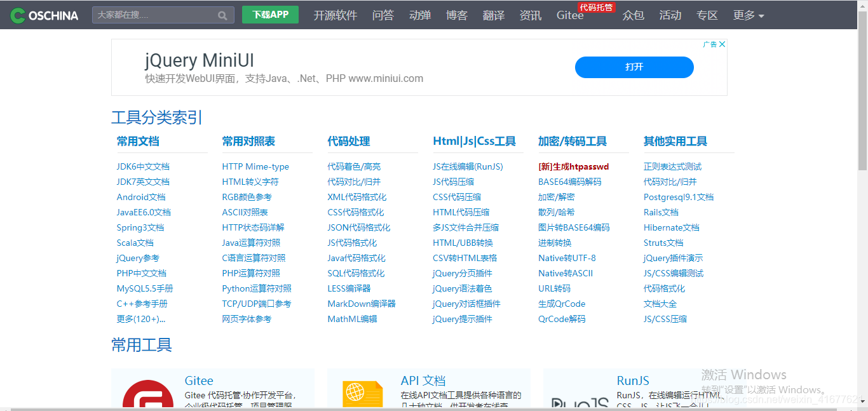Open BASE64编码解码 tool

[x=570, y=182]
